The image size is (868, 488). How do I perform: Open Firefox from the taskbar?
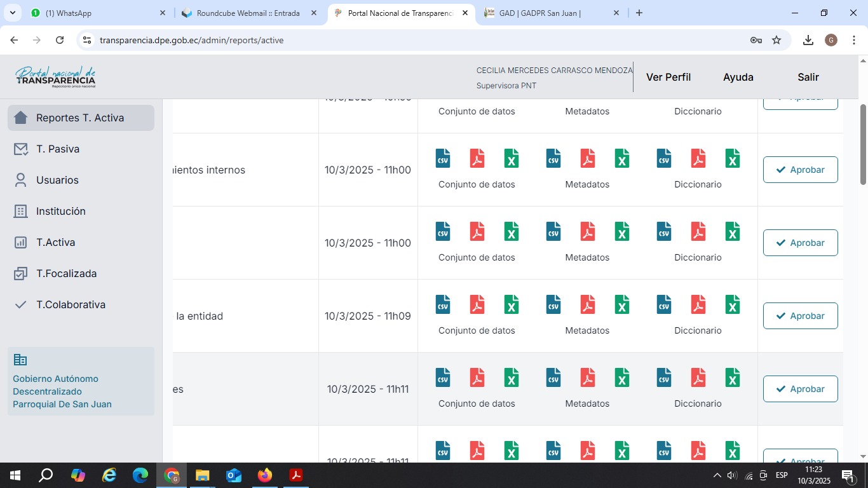[x=265, y=475]
